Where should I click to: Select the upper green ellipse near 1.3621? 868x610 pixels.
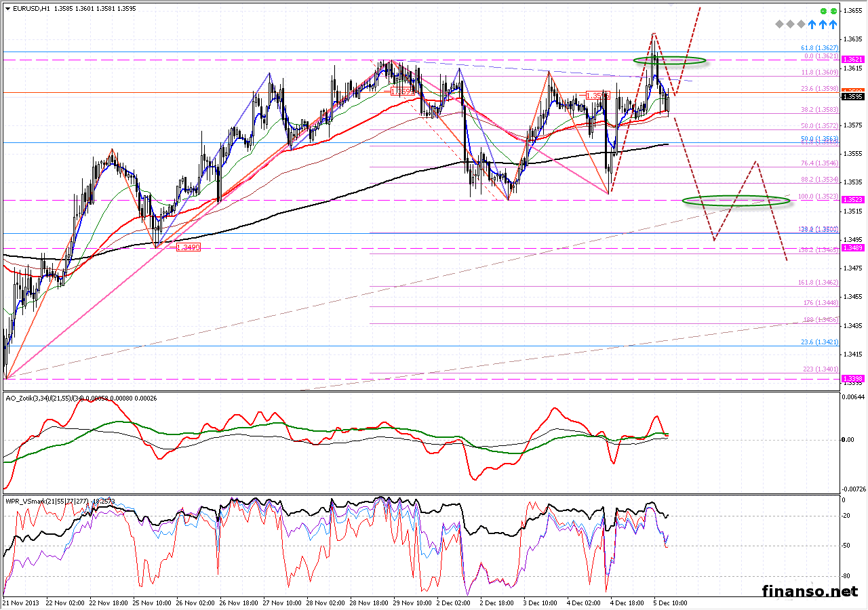click(669, 60)
